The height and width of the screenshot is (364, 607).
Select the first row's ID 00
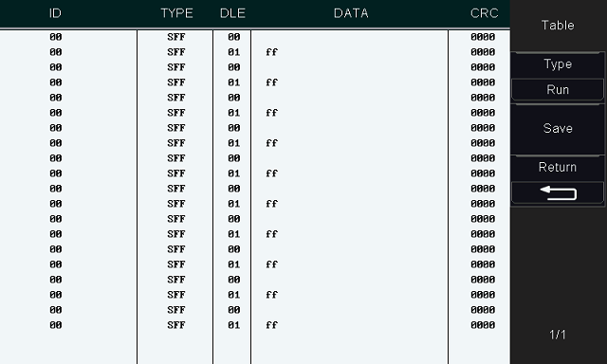click(x=56, y=37)
